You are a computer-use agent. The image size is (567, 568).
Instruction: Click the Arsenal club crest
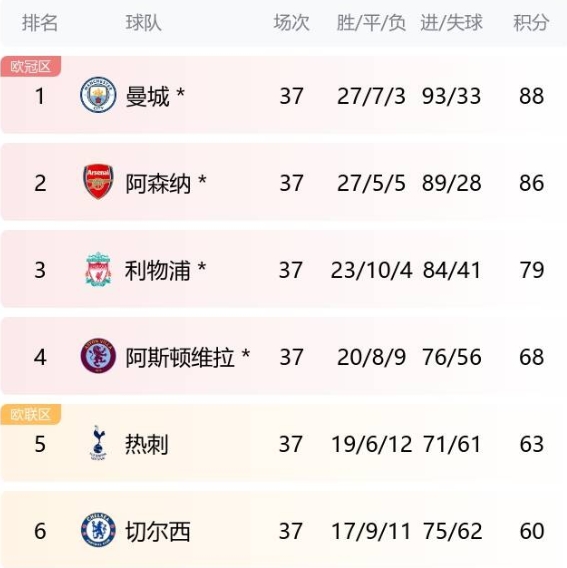coord(98,182)
